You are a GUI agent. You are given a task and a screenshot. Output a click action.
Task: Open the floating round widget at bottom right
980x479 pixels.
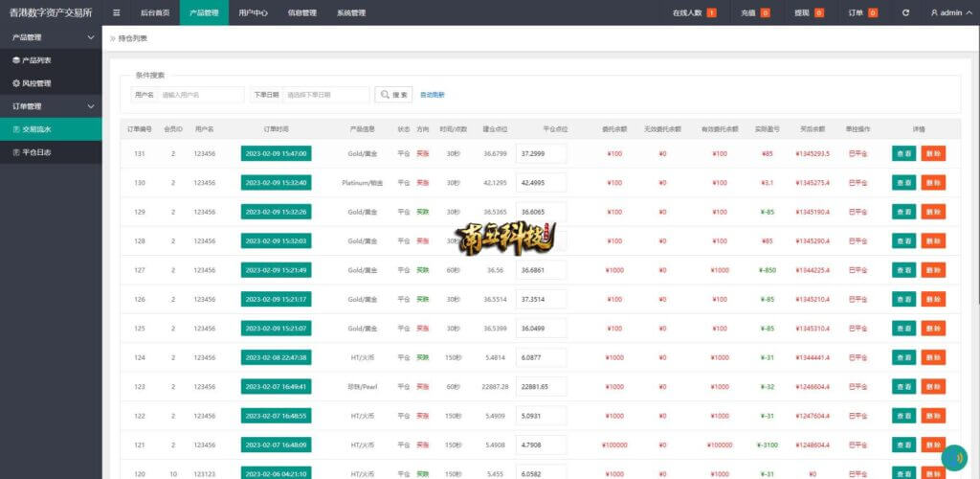click(954, 457)
